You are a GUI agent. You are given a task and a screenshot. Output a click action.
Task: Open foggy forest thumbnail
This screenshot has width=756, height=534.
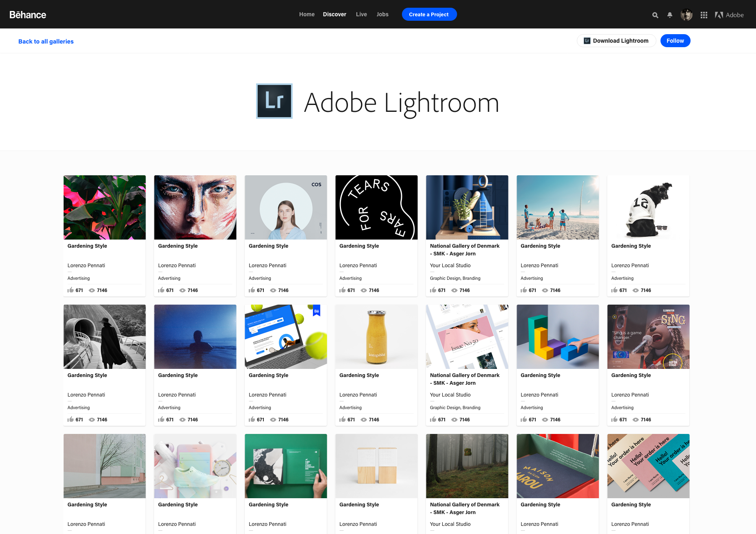pos(467,466)
